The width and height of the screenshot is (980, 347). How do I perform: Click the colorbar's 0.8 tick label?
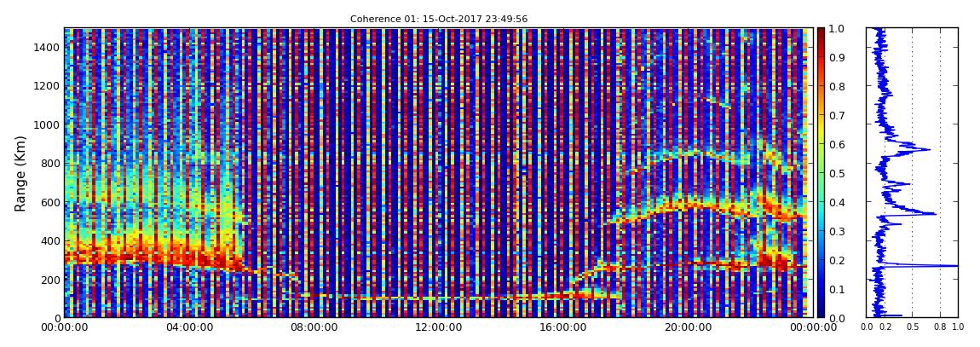836,87
